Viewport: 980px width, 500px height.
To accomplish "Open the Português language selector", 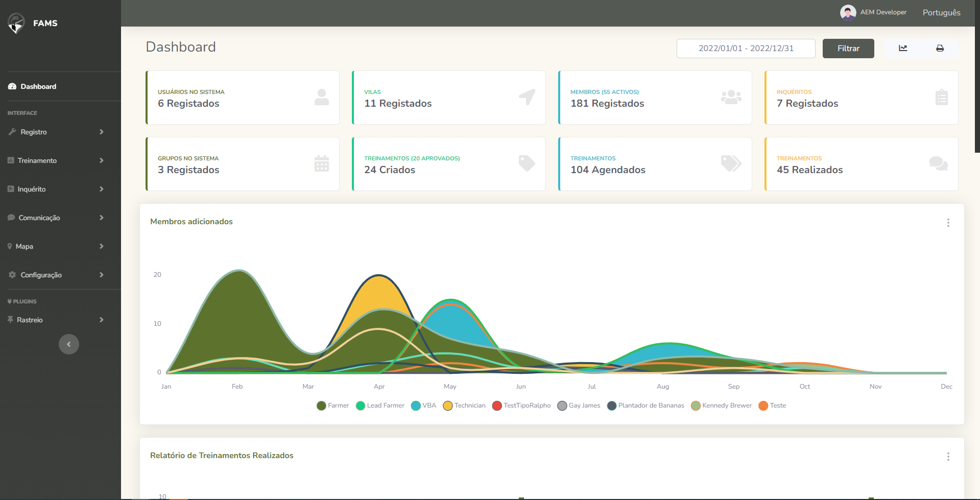I will 941,12.
